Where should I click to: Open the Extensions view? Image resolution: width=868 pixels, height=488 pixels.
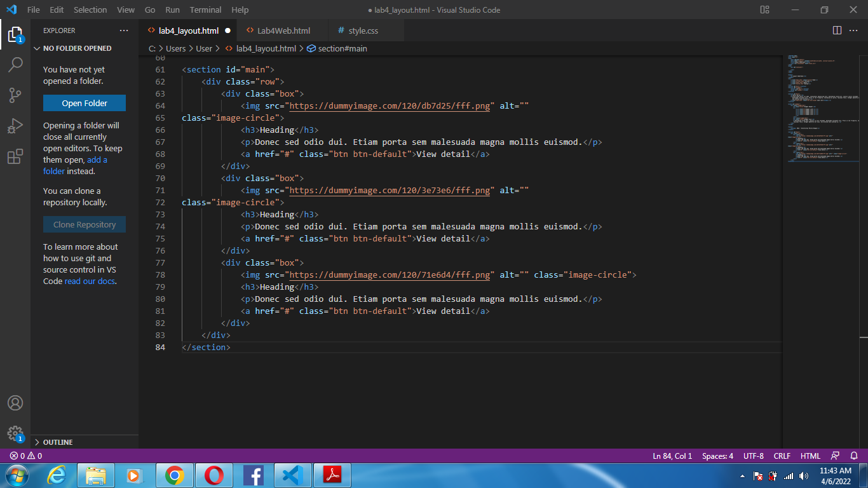(x=16, y=156)
